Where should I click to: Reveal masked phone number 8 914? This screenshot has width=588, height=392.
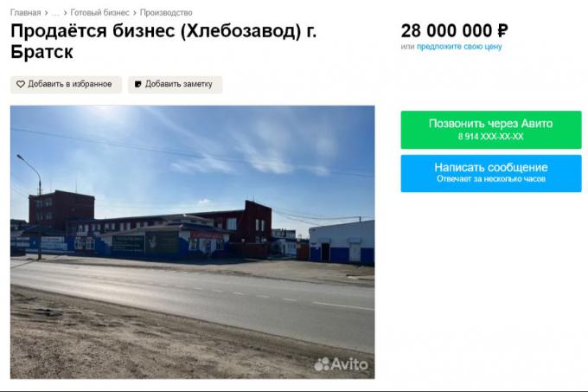(x=490, y=137)
